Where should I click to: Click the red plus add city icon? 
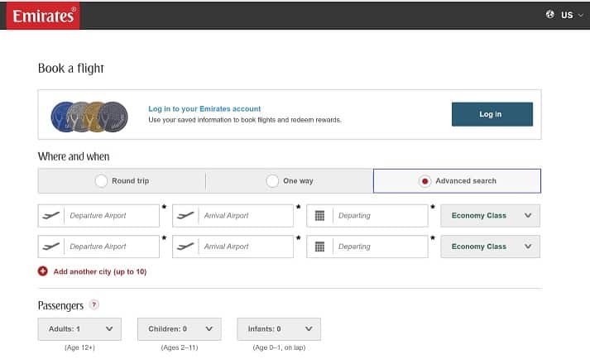pyautogui.click(x=43, y=271)
